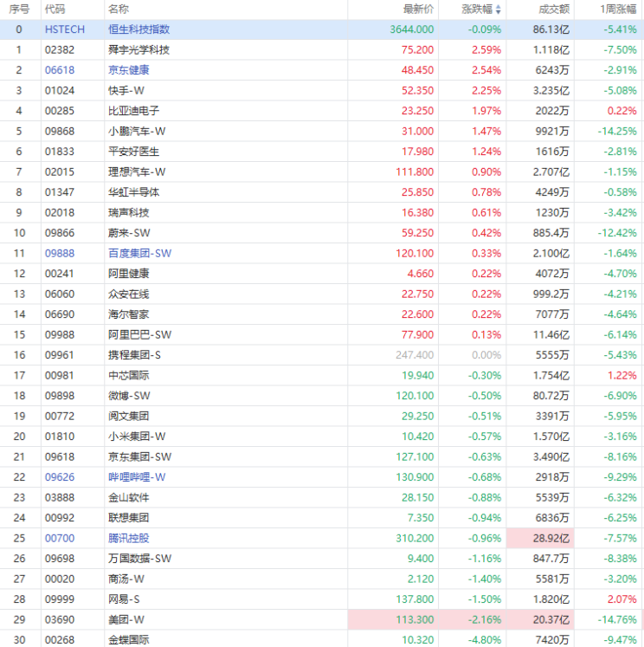644x647 pixels.
Task: Select the 阅文集团 row name
Action: pos(128,417)
